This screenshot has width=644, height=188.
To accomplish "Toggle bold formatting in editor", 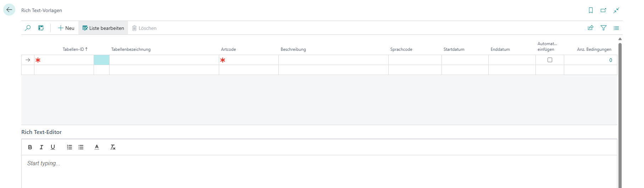I will (x=30, y=147).
